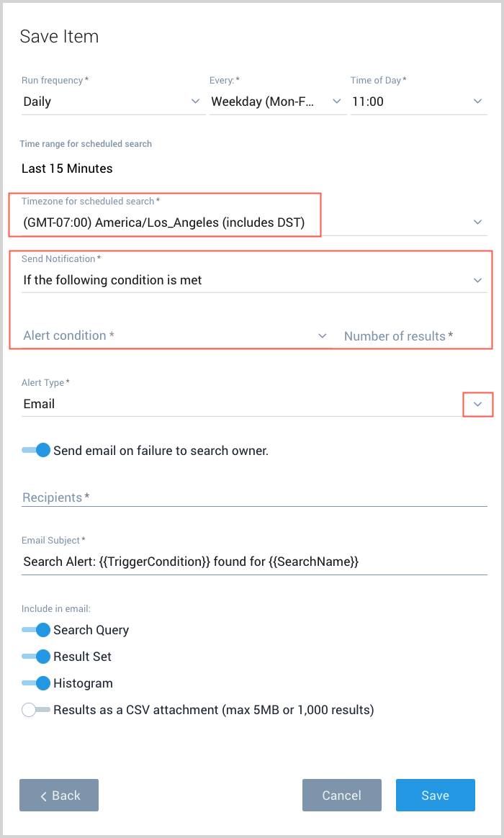504x838 pixels.
Task: Click the Recipients input field
Action: click(254, 497)
